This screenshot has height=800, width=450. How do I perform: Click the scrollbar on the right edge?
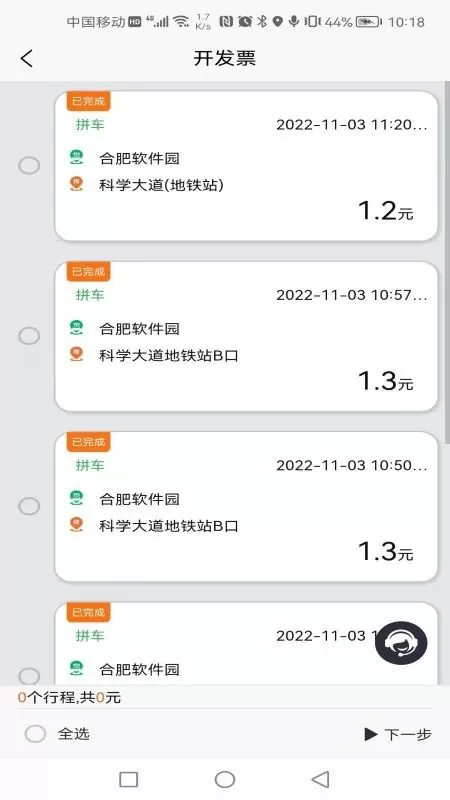click(447, 263)
